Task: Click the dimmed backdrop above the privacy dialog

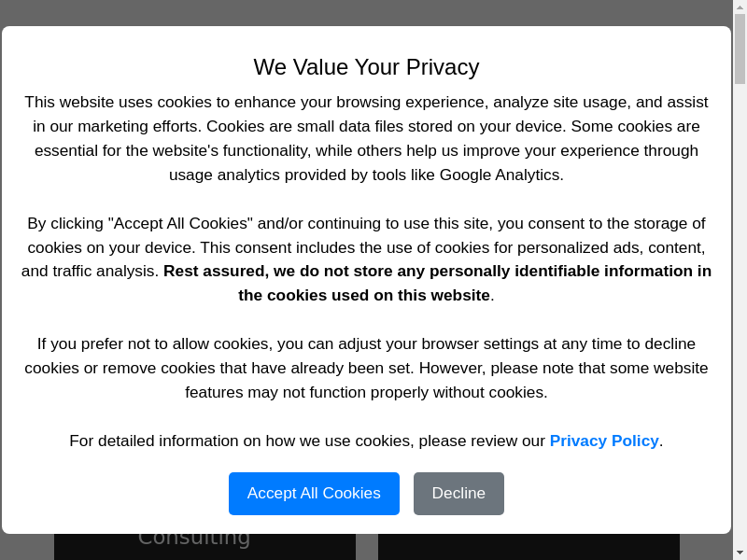Action: [366, 12]
